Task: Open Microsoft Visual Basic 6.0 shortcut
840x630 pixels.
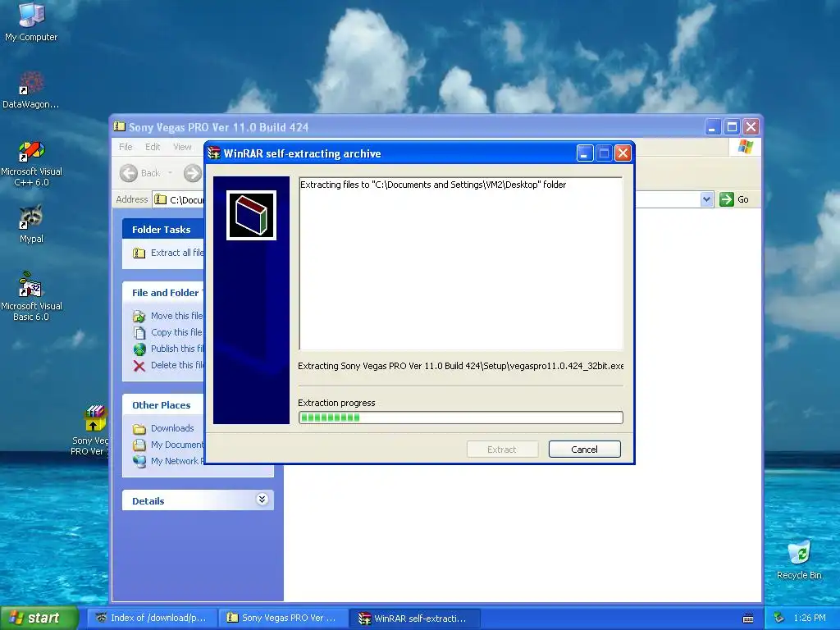Action: point(31,296)
